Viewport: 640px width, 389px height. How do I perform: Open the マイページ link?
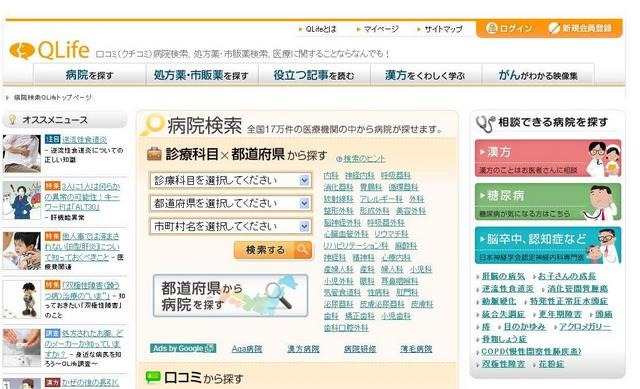(x=381, y=29)
